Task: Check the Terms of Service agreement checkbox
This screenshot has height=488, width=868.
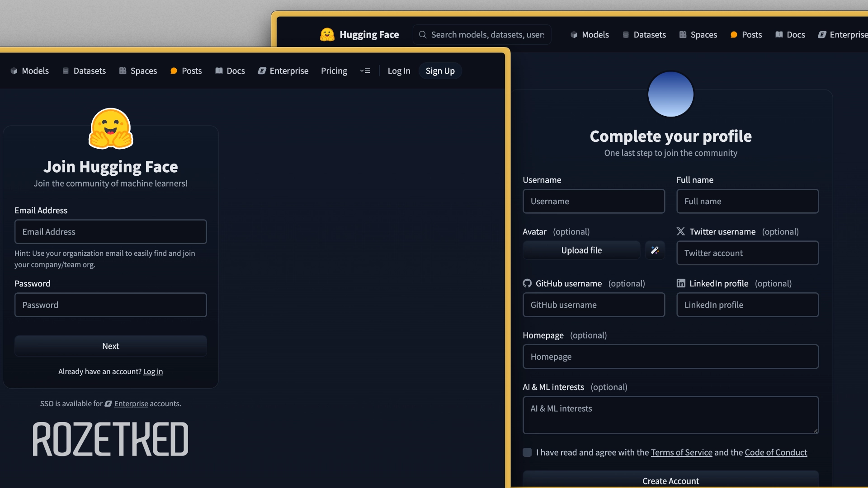Action: 527,452
